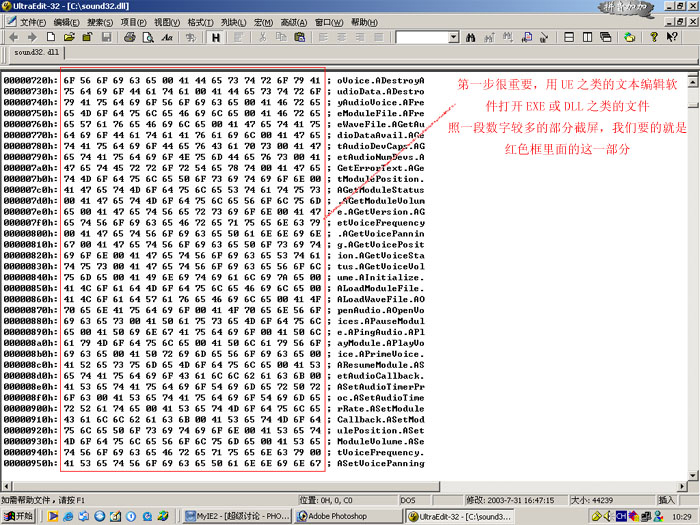
Task: Click into the toolbar search text field
Action: click(x=422, y=38)
